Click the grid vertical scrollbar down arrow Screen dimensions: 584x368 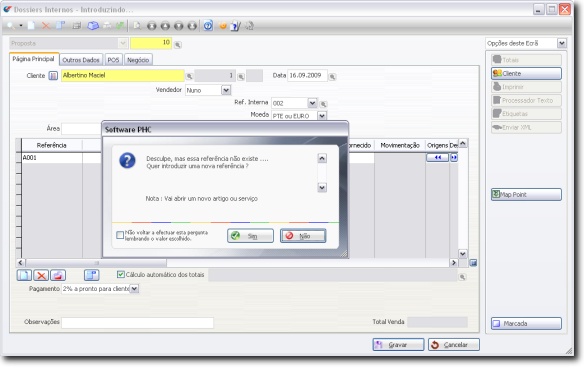[463, 254]
